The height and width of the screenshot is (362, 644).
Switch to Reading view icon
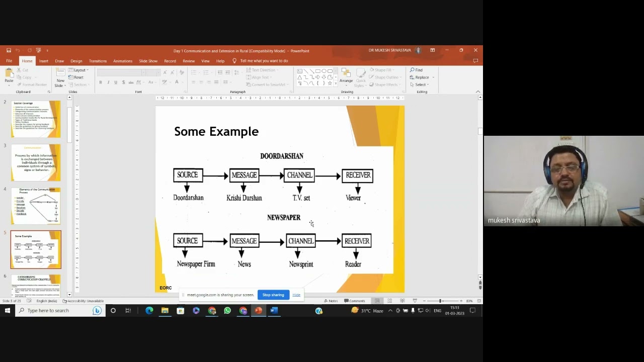pos(402,301)
